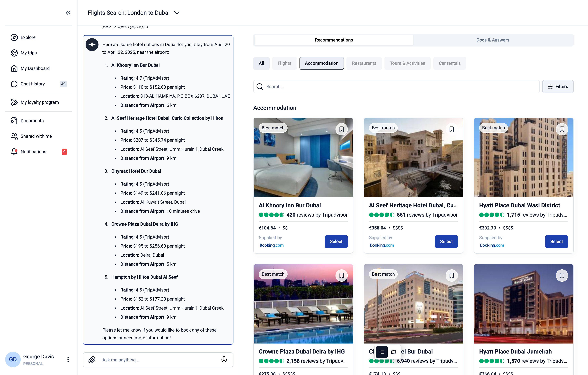This screenshot has height=375, width=588.
Task: Switch to map view icon
Action: [x=393, y=352]
